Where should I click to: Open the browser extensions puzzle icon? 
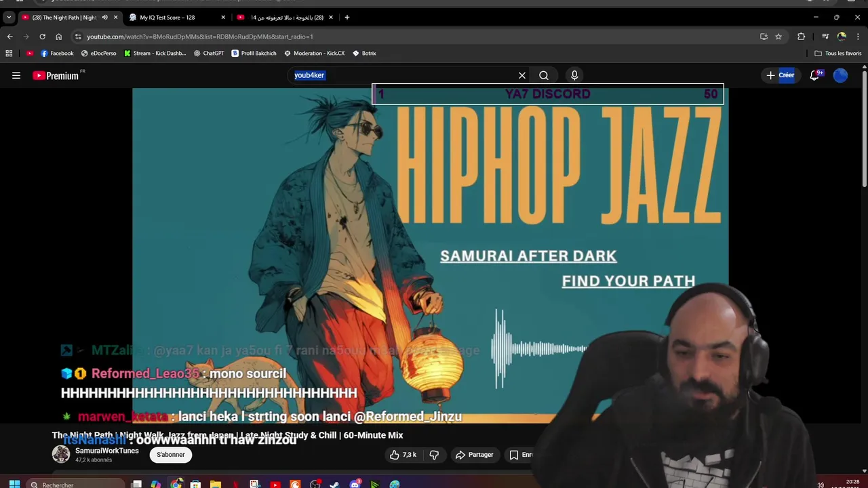click(x=801, y=37)
